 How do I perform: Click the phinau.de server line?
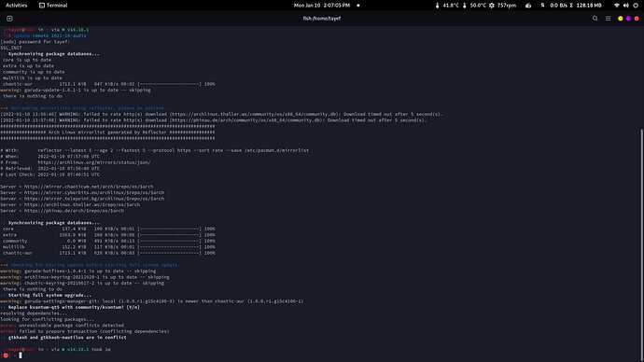click(62, 211)
